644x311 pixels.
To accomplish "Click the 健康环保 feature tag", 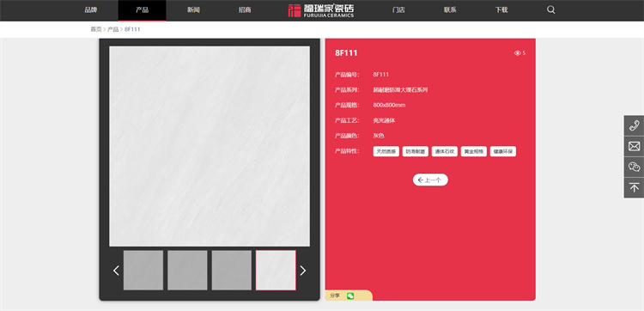I will 502,151.
